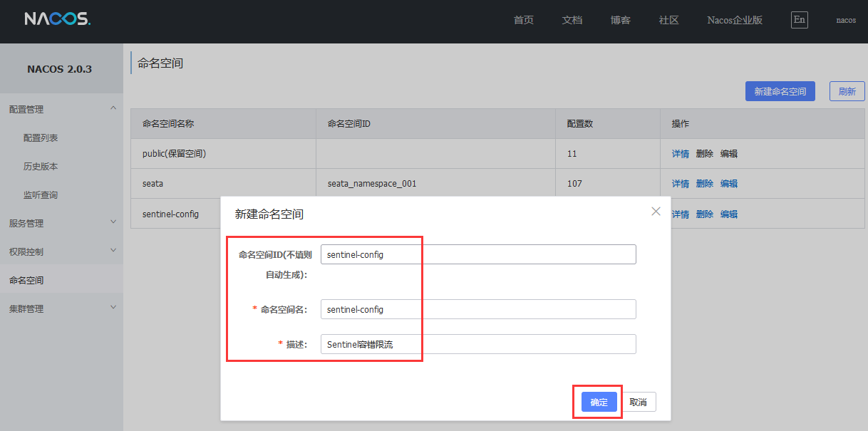Click inside the 命名空间ID input field
The width and height of the screenshot is (868, 431).
click(477, 254)
